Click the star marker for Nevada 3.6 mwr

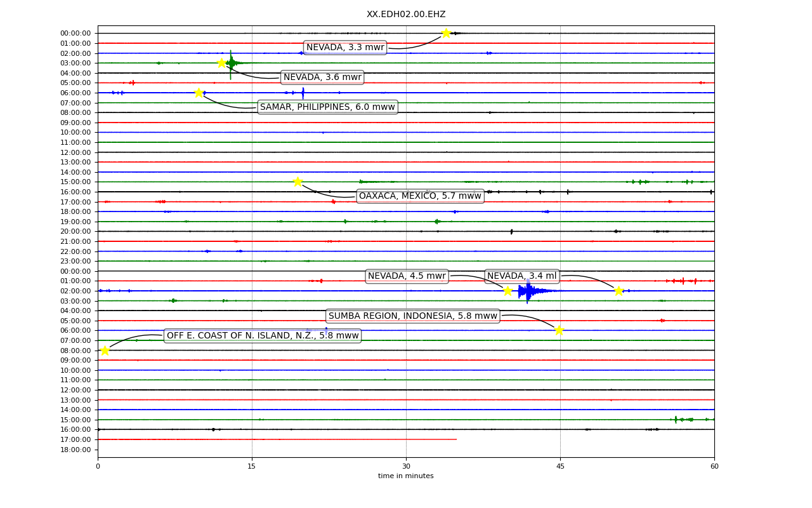click(x=221, y=63)
